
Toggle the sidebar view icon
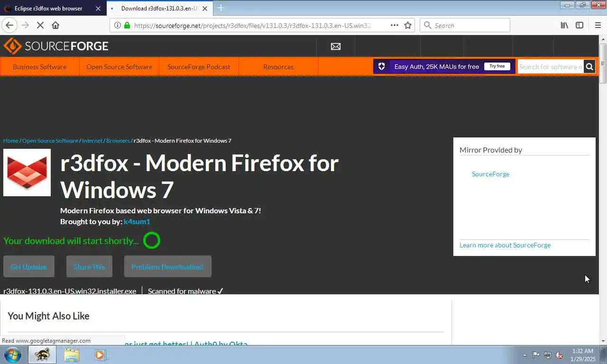(x=579, y=26)
